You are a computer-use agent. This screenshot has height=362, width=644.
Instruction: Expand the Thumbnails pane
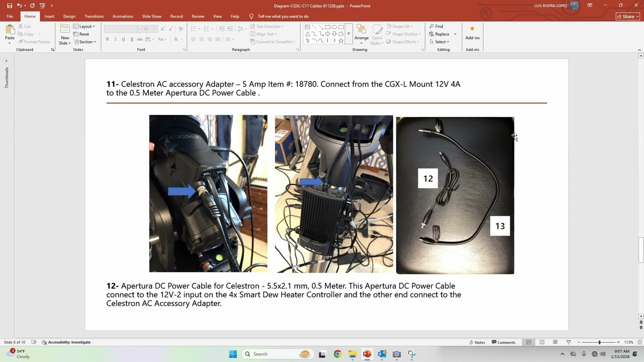[x=7, y=61]
